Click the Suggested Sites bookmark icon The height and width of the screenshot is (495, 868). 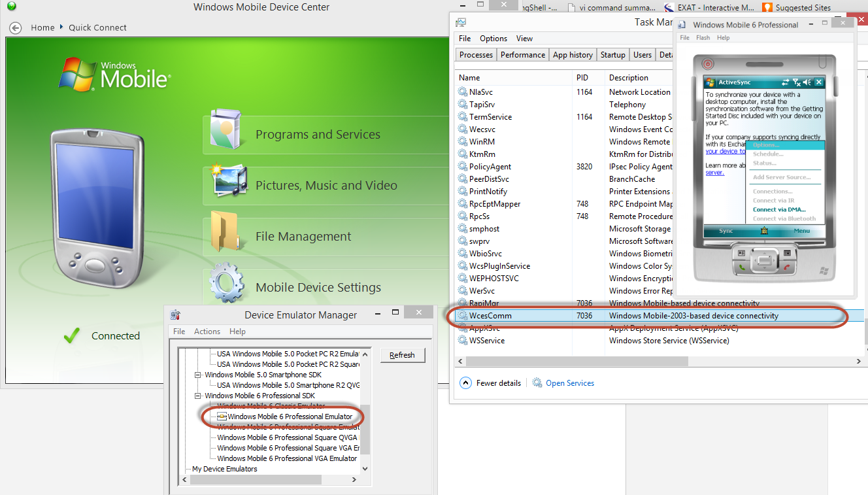tap(767, 8)
